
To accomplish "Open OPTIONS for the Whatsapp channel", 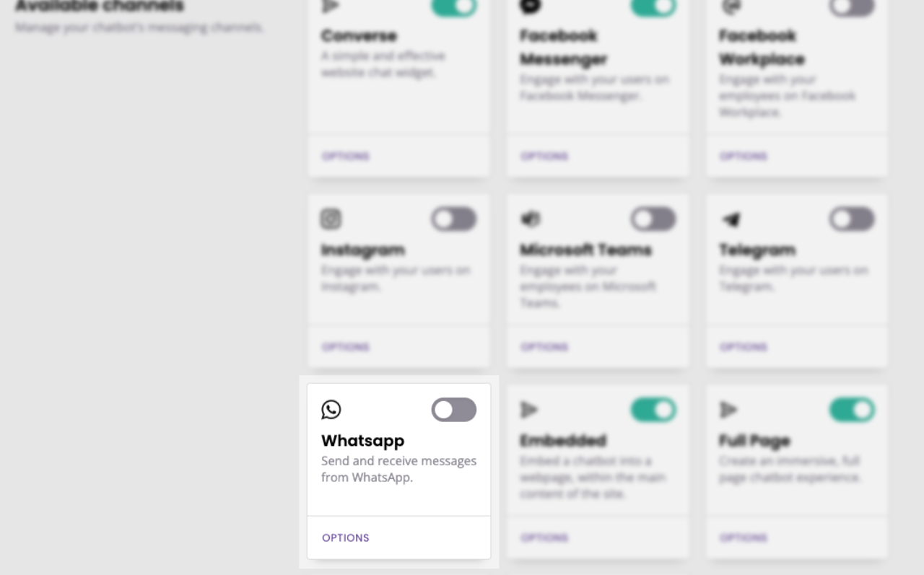I will (x=346, y=537).
